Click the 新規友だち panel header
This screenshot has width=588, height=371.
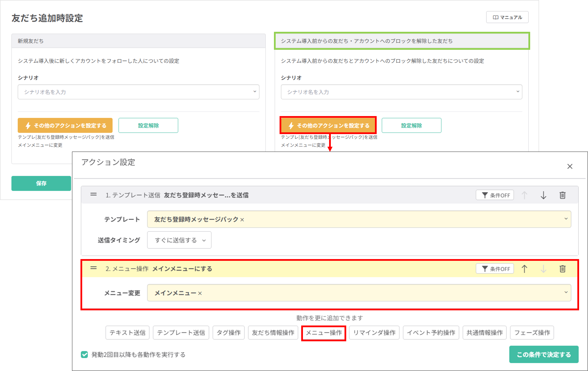tap(138, 41)
